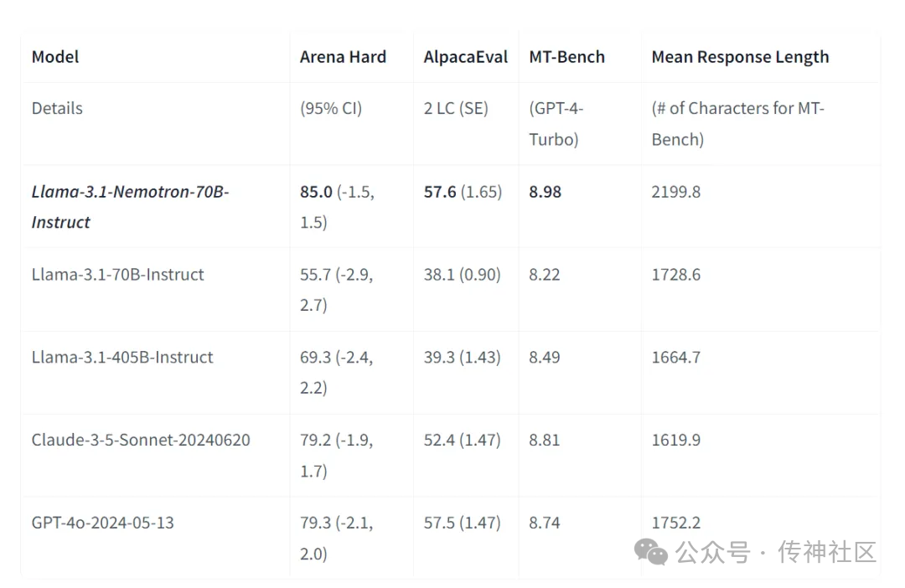Click the 1664.7 response length value
The image size is (905, 588).
pos(676,357)
